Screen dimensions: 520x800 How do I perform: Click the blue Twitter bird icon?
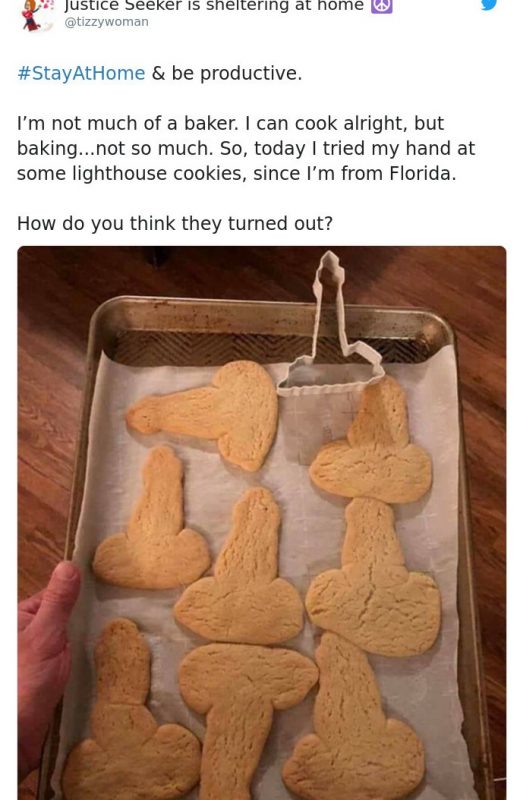489,5
